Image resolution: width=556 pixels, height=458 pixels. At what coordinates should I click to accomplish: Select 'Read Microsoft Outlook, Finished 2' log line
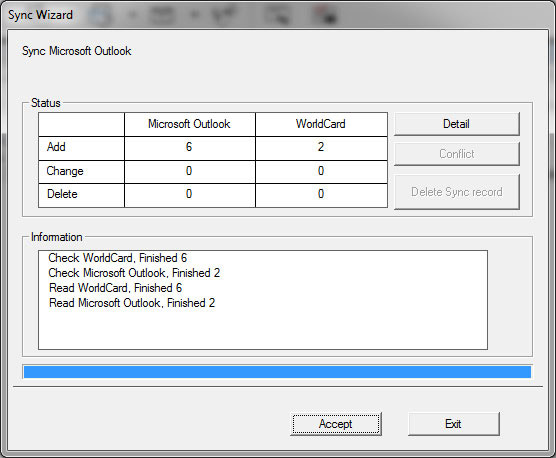[132, 303]
